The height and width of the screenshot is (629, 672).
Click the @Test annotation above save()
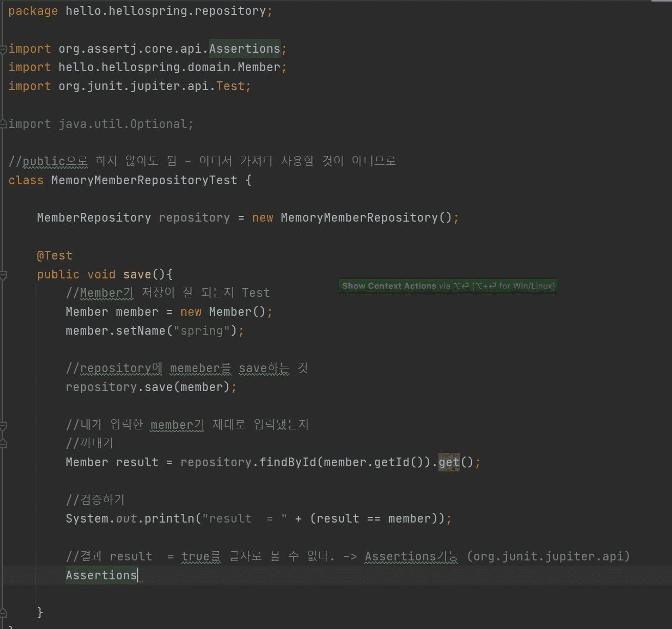(x=54, y=255)
